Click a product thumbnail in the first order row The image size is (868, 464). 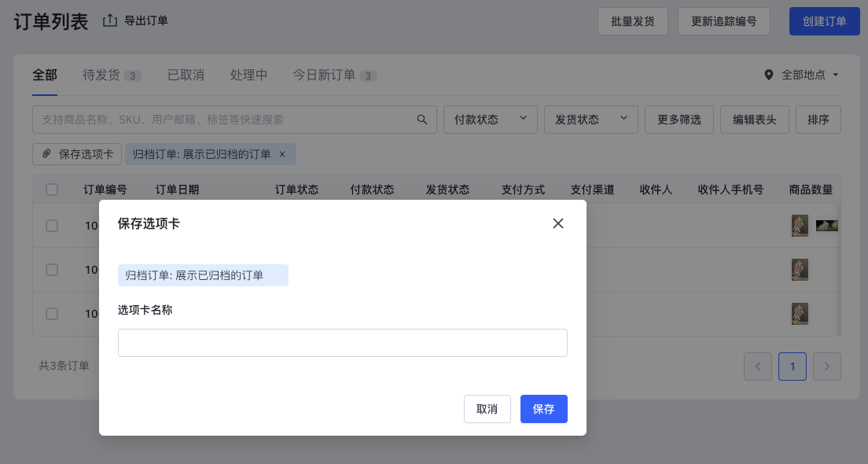pos(800,226)
